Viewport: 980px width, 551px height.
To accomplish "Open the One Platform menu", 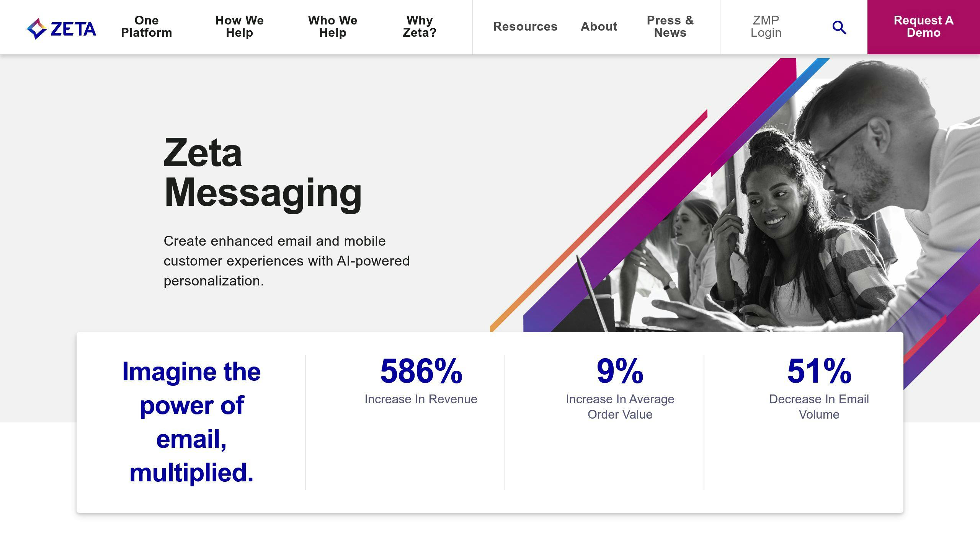I will pos(147,26).
